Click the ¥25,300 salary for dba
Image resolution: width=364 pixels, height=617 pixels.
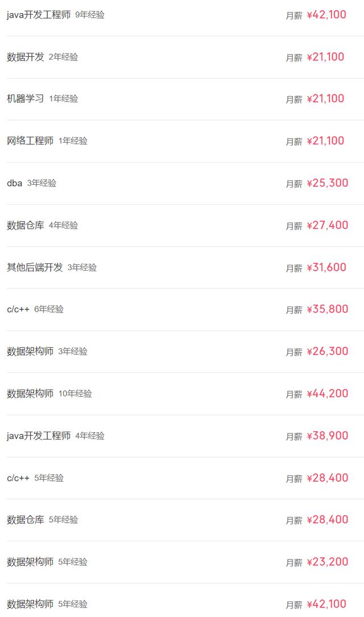(327, 183)
